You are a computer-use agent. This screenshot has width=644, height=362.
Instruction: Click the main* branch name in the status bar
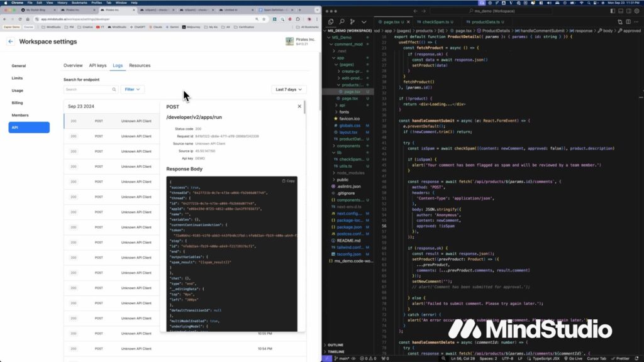(x=345, y=358)
